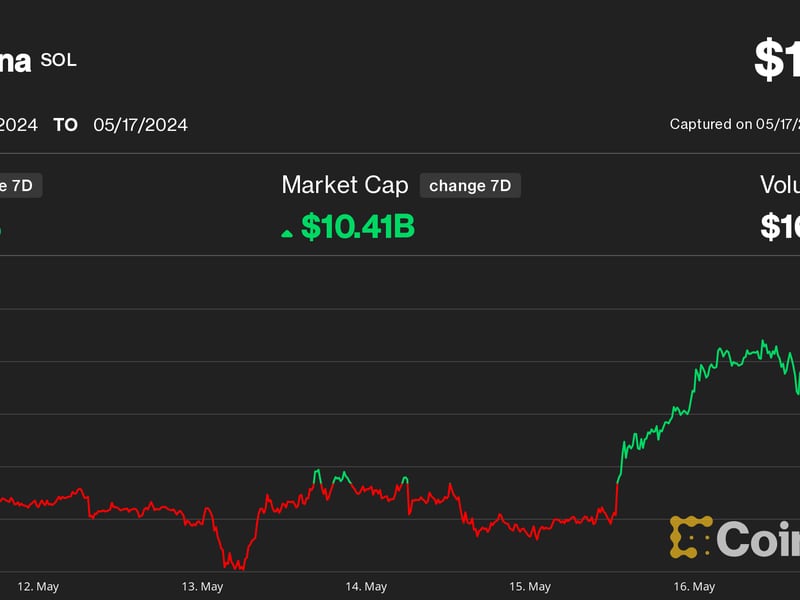Open the start date field before 'TO'
Viewport: 800px width, 600px height.
pos(18,124)
